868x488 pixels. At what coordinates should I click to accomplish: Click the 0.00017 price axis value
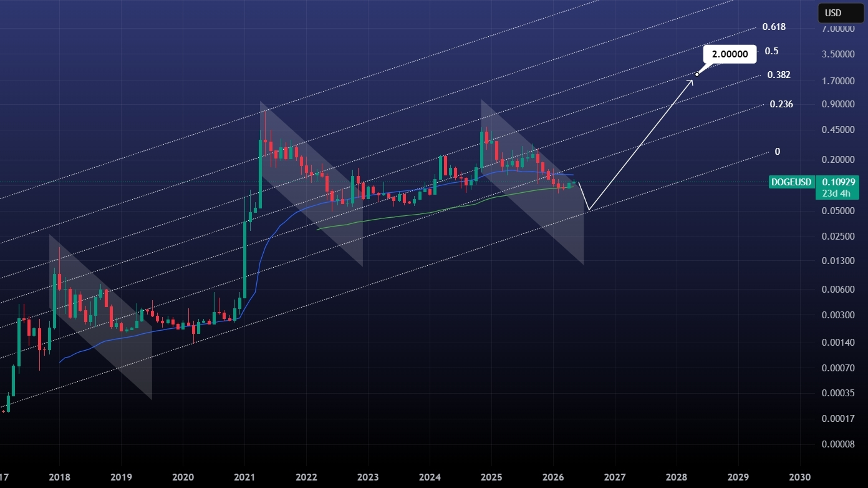tap(838, 419)
